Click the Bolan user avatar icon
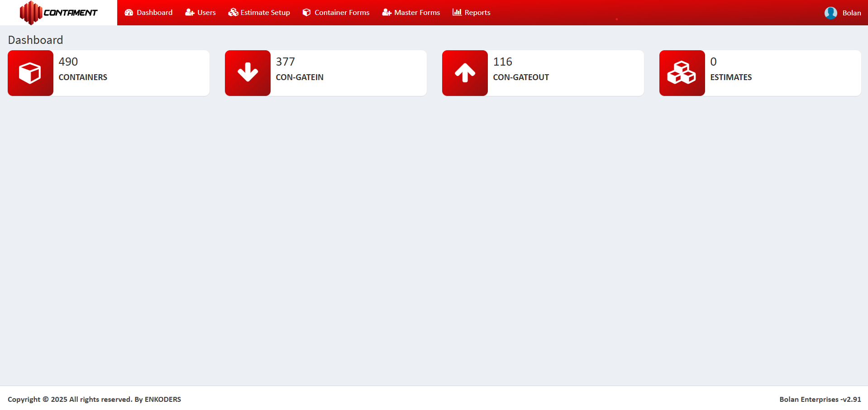Screen dimensions: 868x410 click(x=830, y=13)
